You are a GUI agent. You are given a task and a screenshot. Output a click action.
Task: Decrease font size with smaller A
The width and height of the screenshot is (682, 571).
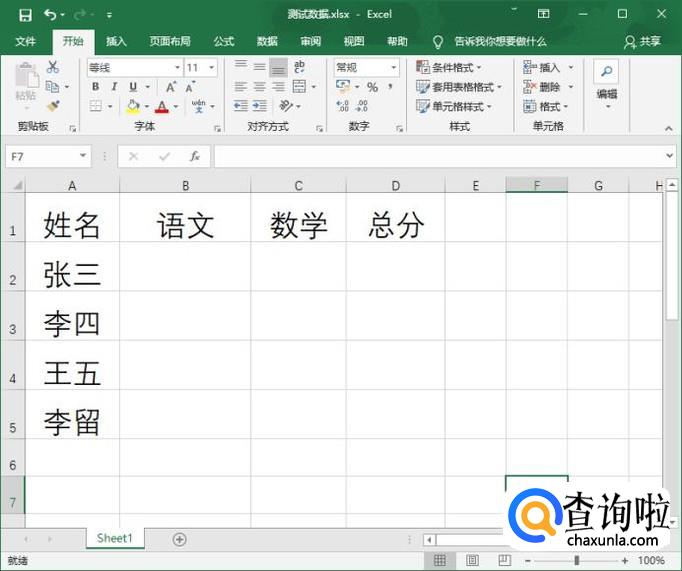tap(190, 87)
